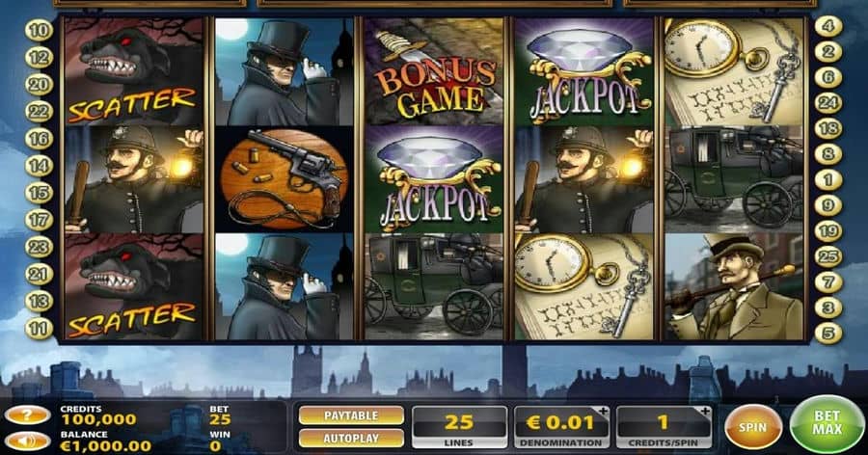
Task: Open the Paytable
Action: point(351,415)
